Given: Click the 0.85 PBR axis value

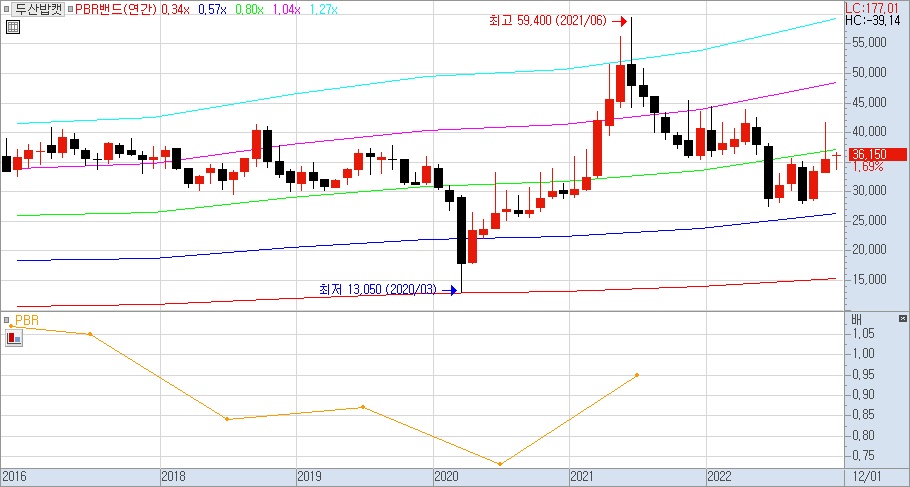Looking at the screenshot, I should pyautogui.click(x=864, y=415).
